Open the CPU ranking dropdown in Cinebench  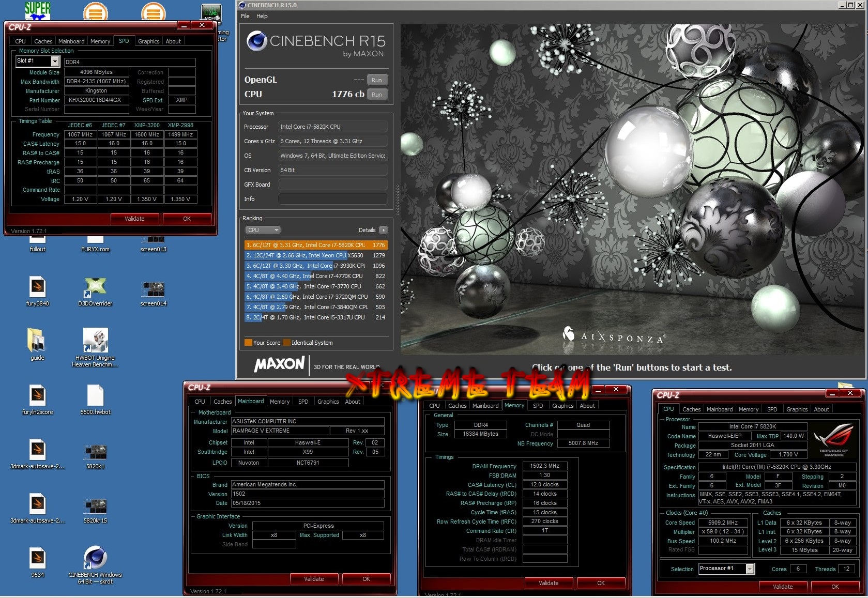tap(262, 230)
